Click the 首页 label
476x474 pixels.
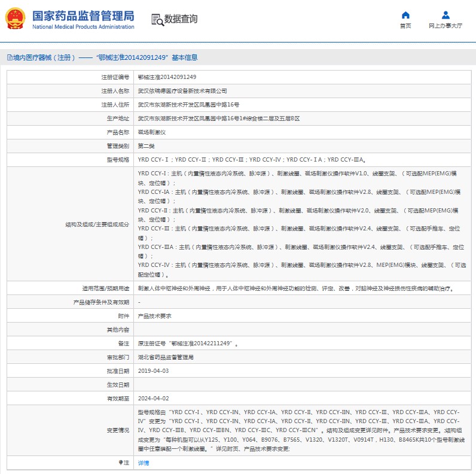click(x=405, y=26)
